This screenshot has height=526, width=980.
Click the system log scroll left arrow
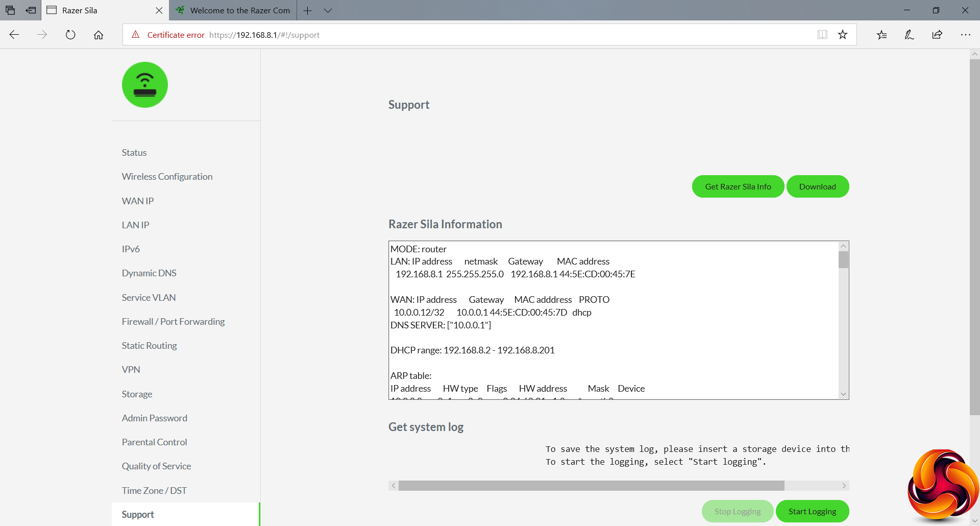point(393,486)
